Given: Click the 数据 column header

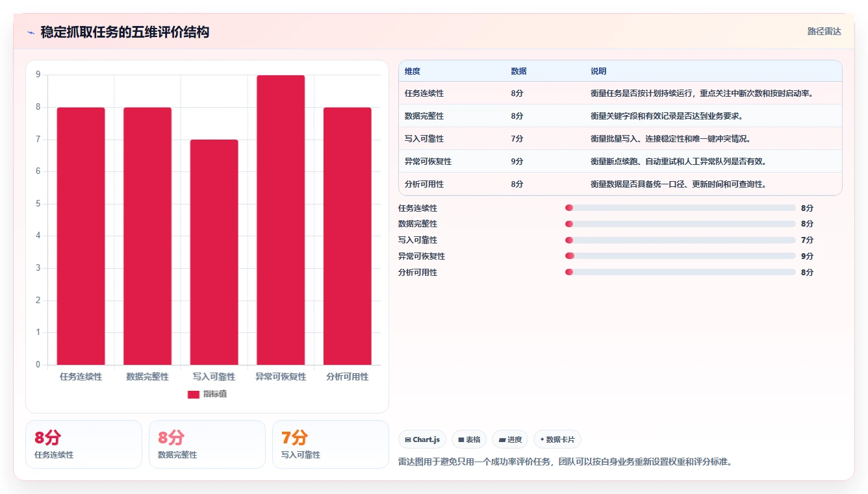Looking at the screenshot, I should tap(518, 71).
